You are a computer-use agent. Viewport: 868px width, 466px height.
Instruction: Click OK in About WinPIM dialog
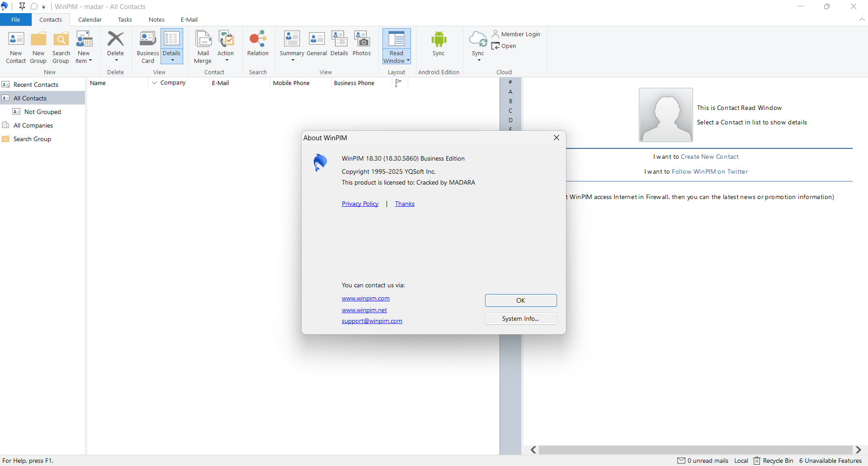click(521, 300)
